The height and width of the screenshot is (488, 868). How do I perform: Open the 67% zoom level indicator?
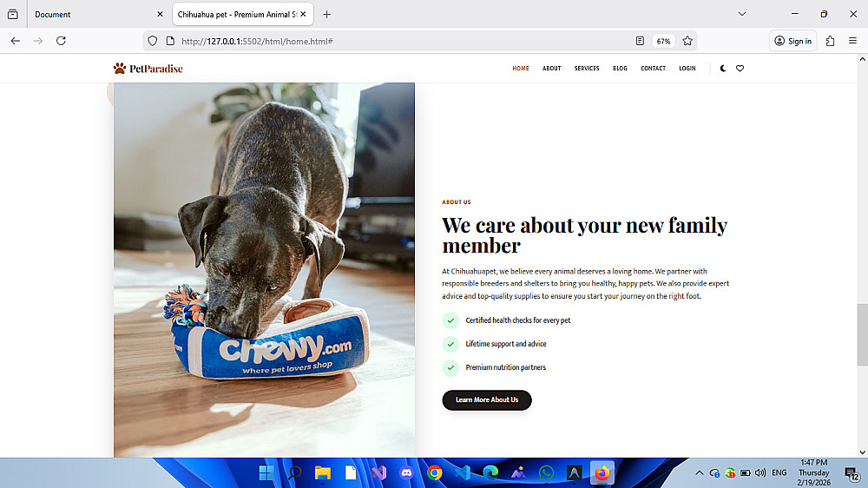pyautogui.click(x=663, y=41)
